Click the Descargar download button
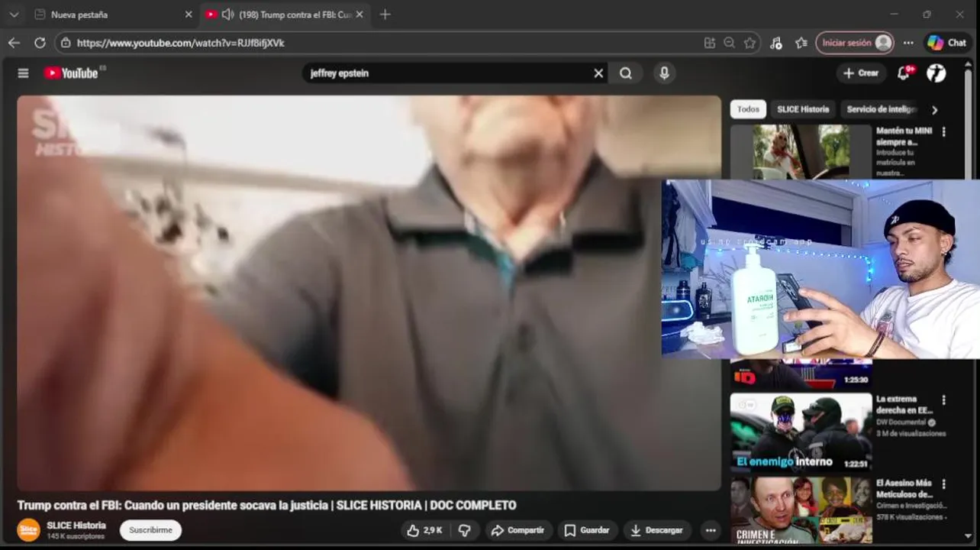 656,530
